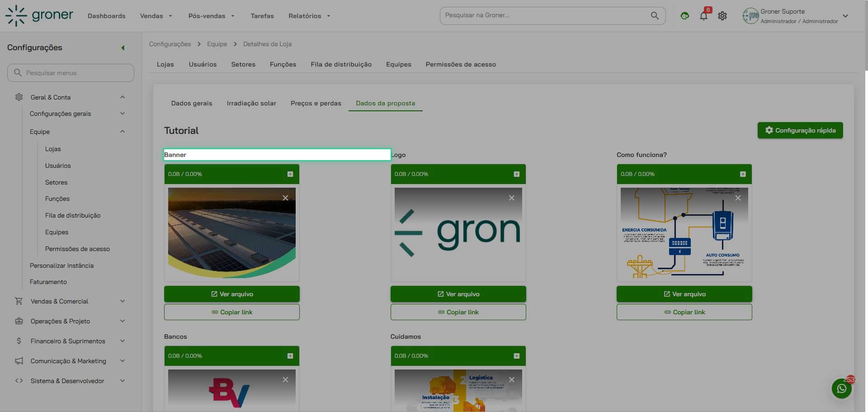Expand Vendas & Comercial chevron
This screenshot has width=868, height=412.
click(x=123, y=301)
